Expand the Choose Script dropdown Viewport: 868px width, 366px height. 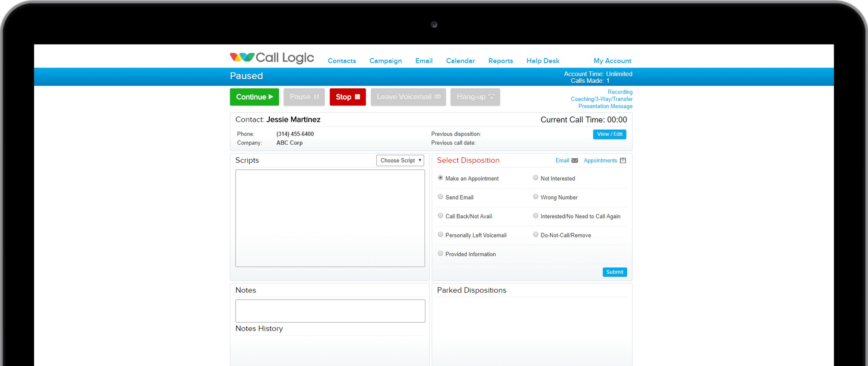400,161
